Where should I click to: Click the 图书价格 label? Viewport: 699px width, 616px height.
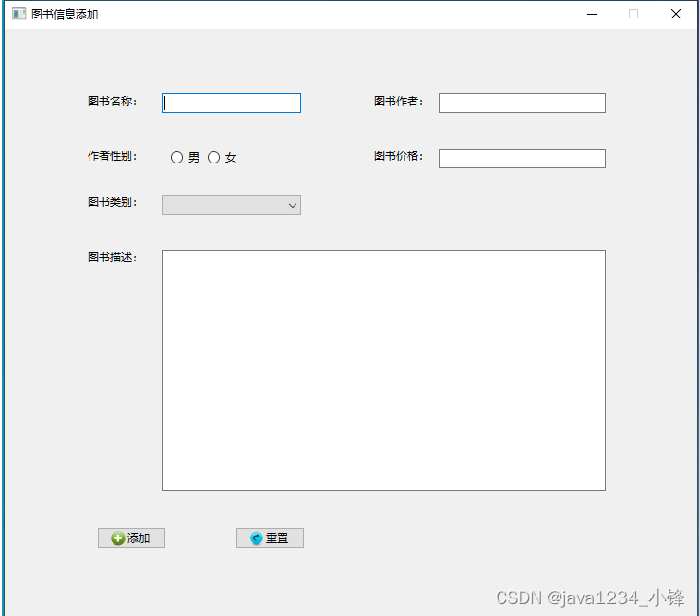point(398,156)
